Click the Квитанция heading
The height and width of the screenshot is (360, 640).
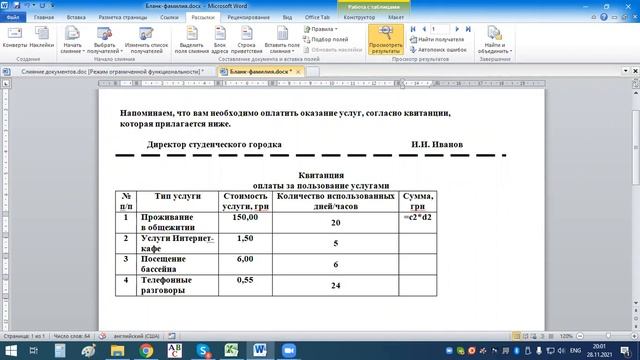(321, 175)
